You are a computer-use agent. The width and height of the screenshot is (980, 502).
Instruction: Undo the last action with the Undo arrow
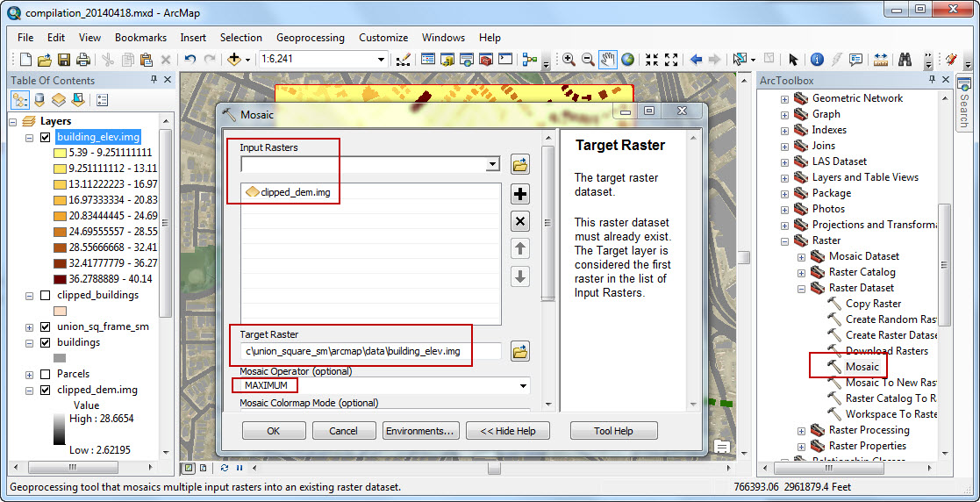(190, 60)
